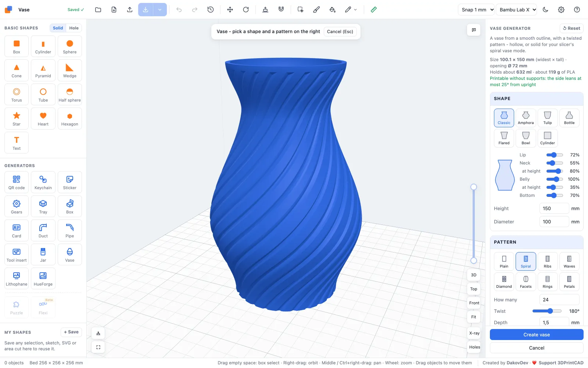Screen dimensions: 588x368
Task: Add a Heart basic shape
Action: (x=43, y=118)
